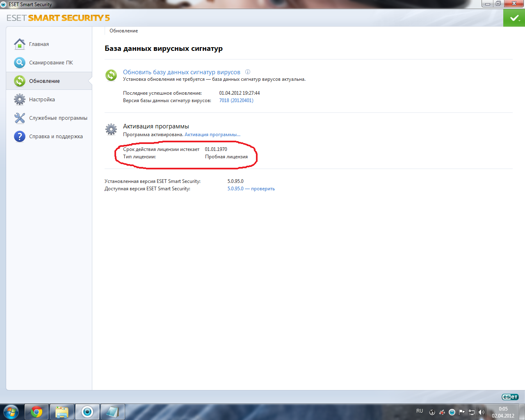Open Windows Explorer from the taskbar

62,412
